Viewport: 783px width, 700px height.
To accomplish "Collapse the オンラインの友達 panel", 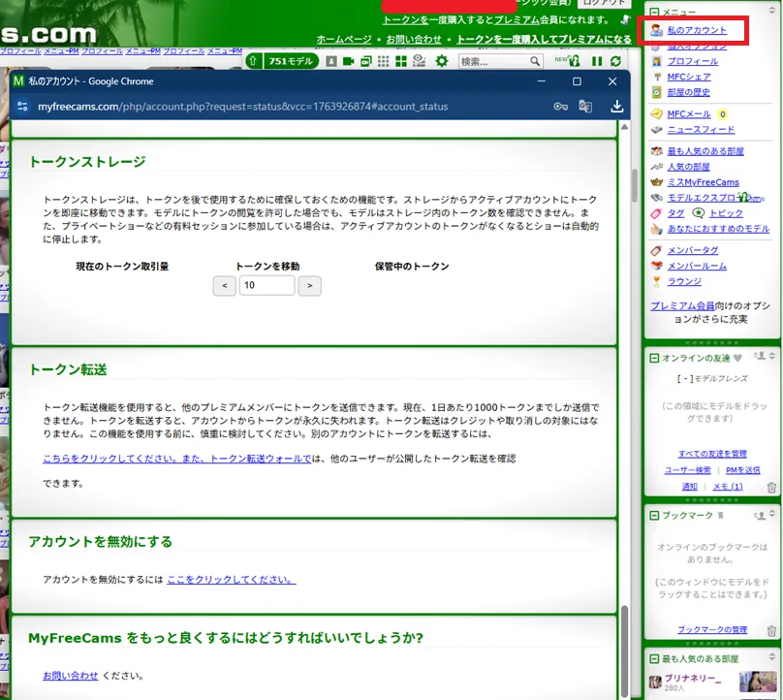I will click(655, 359).
